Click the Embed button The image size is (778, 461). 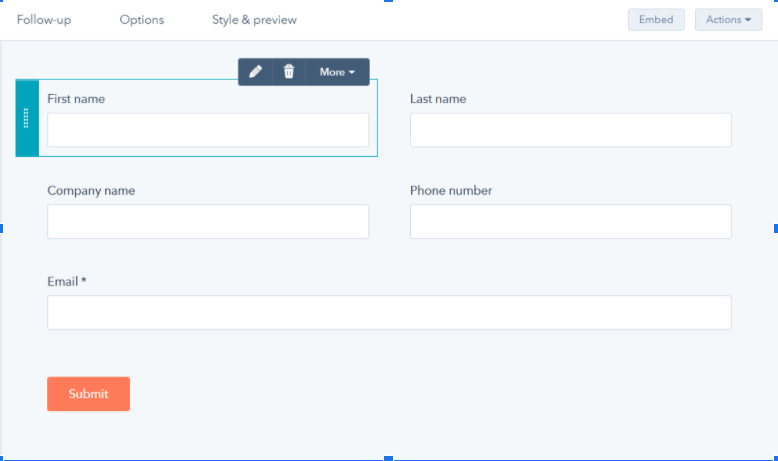point(656,20)
